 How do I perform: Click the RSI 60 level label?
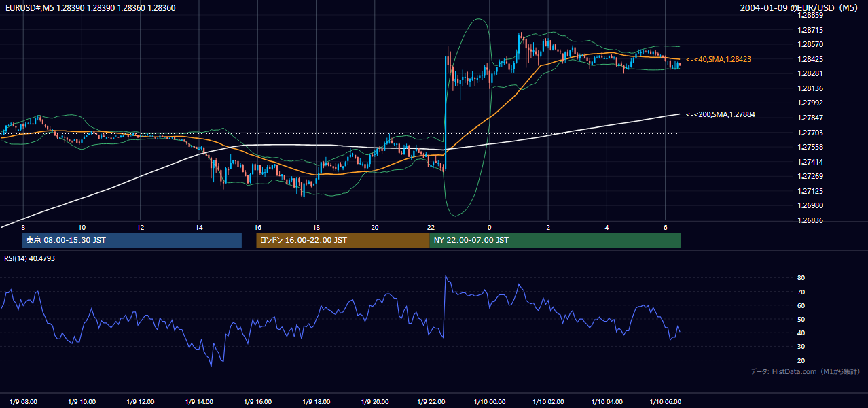(801, 305)
